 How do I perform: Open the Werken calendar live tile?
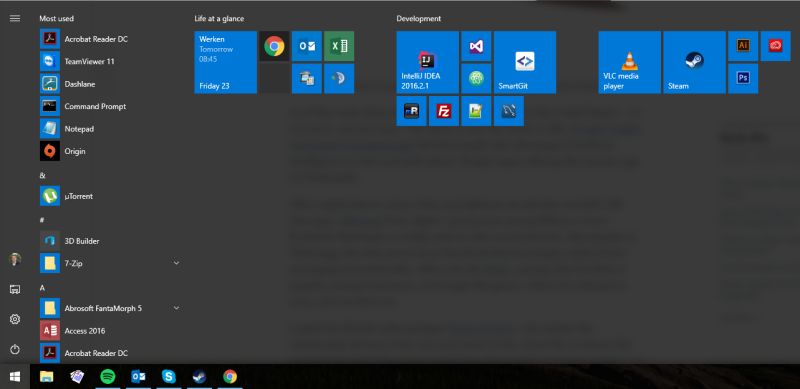coord(226,62)
